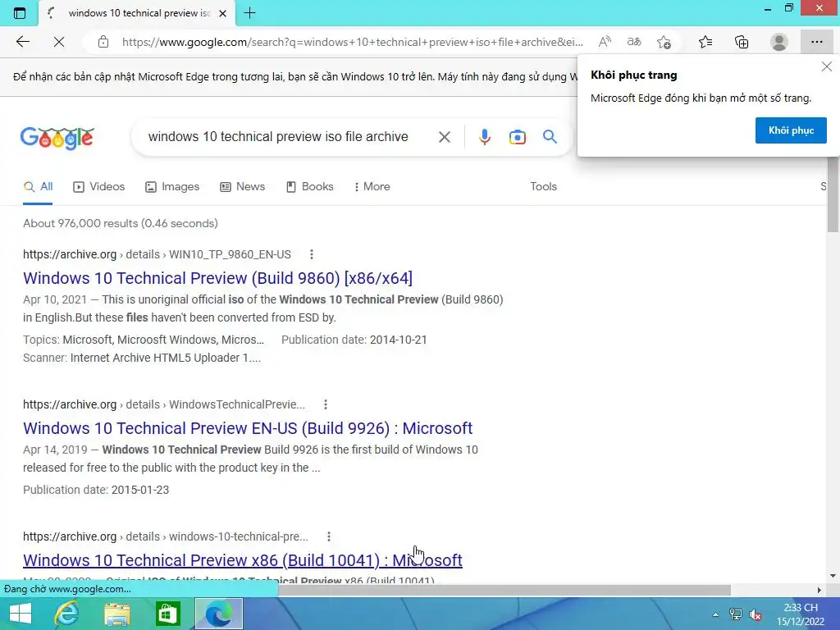
Task: Open options for WIN10_TP_9860_EN-US result
Action: [x=311, y=254]
